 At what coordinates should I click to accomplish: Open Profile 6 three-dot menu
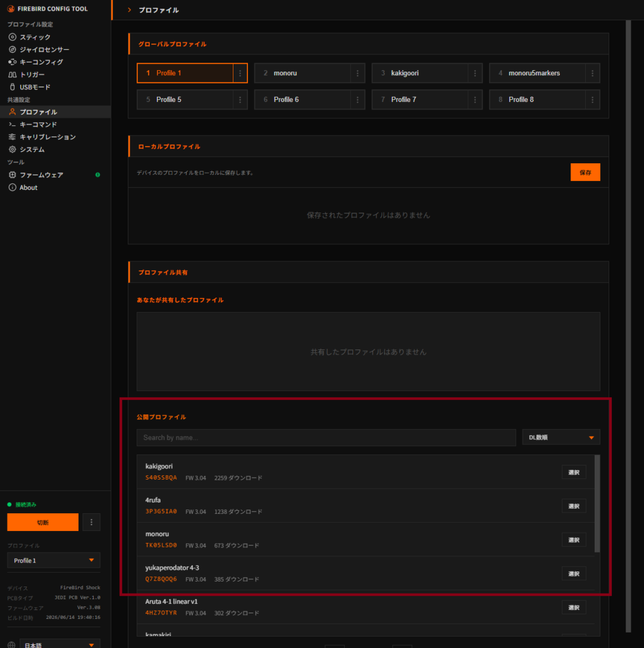pyautogui.click(x=357, y=99)
